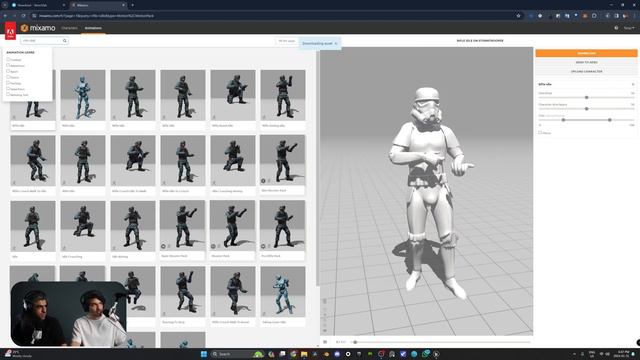
Task: Open the Basic Shooter Pack thumbnail
Action: coord(182,226)
